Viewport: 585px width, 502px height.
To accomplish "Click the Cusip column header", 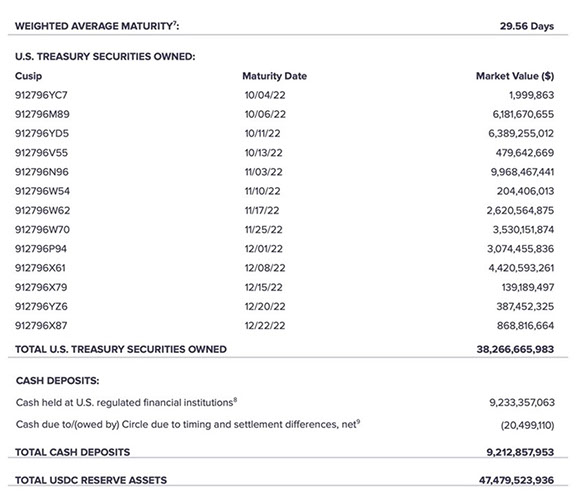I will click(x=28, y=76).
